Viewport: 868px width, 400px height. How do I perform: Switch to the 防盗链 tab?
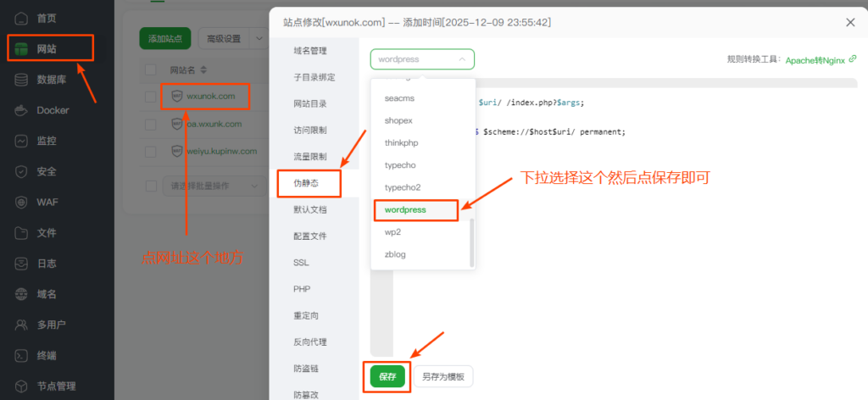coord(314,369)
